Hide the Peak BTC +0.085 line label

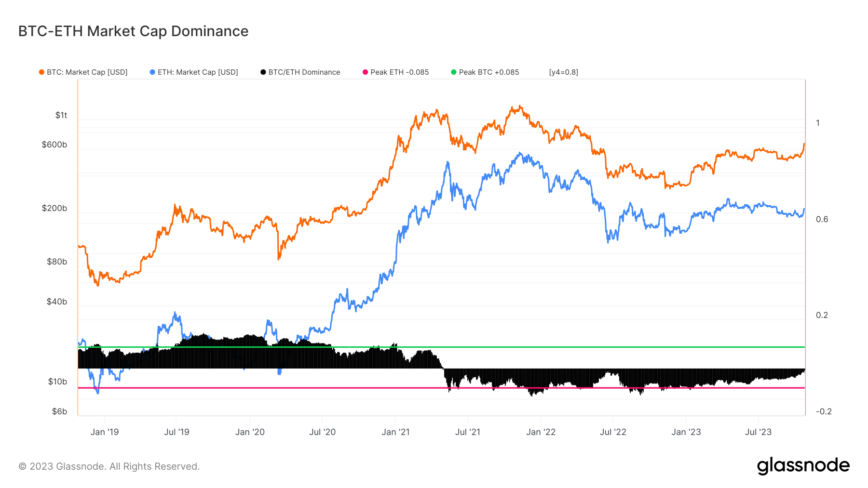(489, 72)
